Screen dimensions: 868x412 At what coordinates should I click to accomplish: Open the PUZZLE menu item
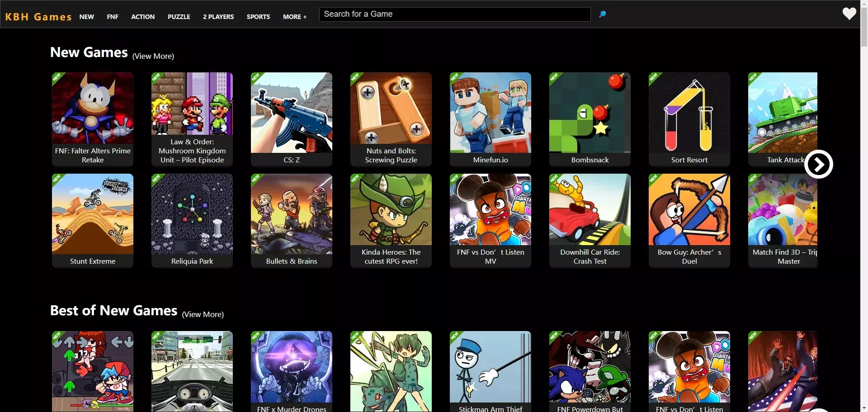[x=179, y=17]
